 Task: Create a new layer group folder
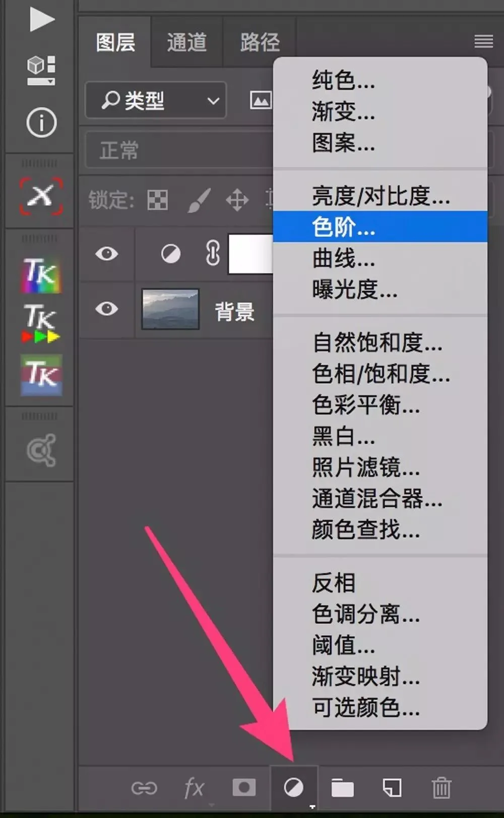(343, 788)
